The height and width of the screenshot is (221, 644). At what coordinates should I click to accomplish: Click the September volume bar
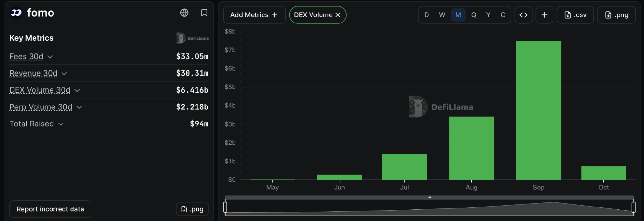pyautogui.click(x=539, y=110)
